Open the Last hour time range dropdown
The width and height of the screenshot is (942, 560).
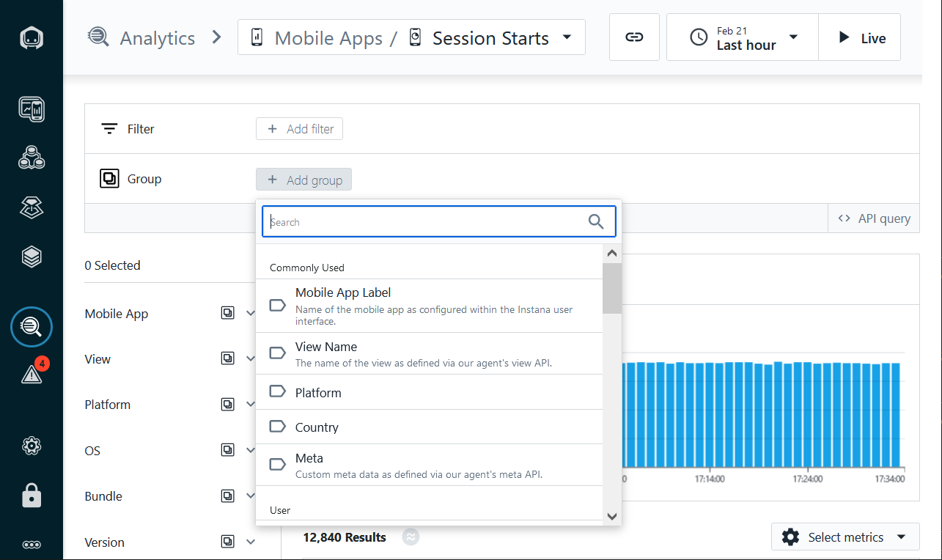click(742, 37)
